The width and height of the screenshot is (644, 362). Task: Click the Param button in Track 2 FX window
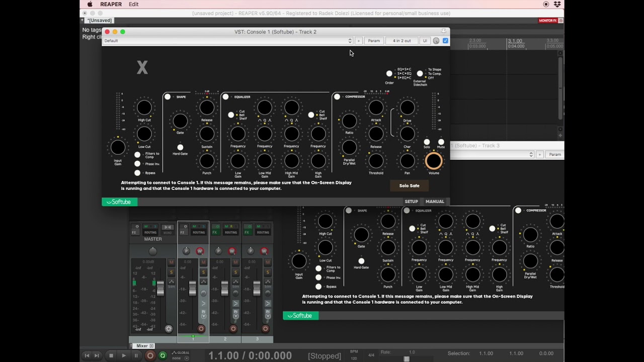374,41
